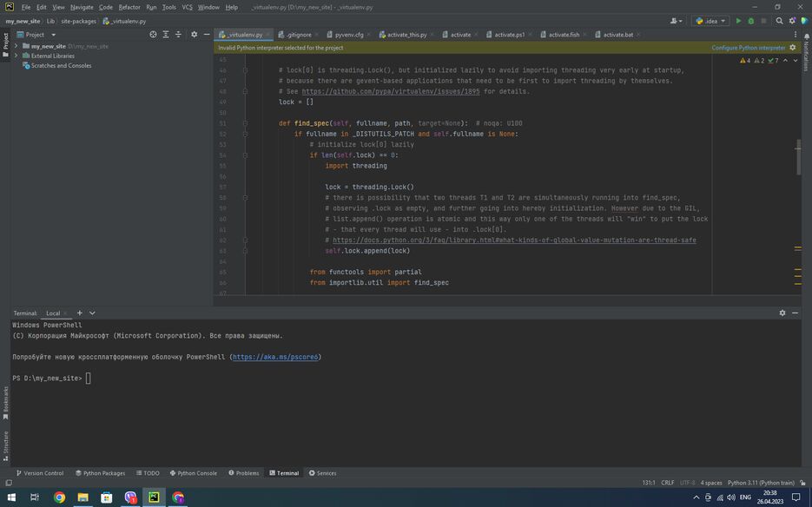Open the docs.python.org faq link
The image size is (812, 507).
(514, 240)
